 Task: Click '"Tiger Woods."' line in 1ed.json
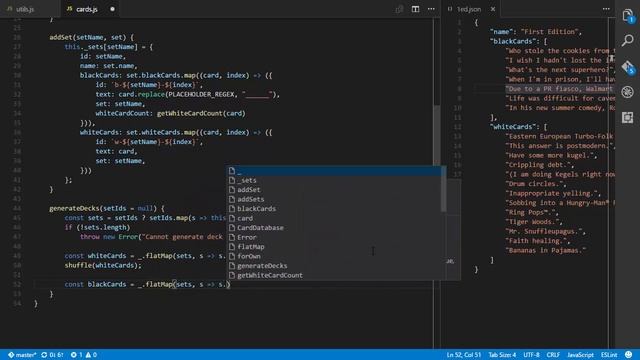(x=534, y=222)
